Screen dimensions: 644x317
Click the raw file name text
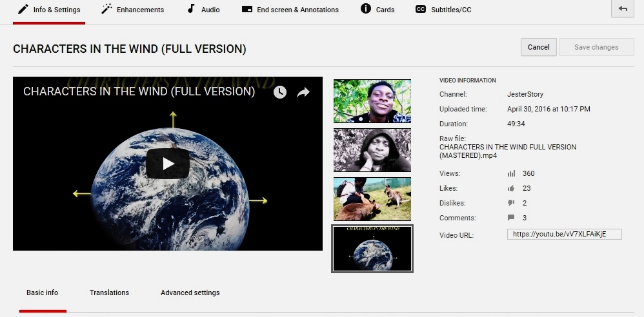click(x=508, y=151)
